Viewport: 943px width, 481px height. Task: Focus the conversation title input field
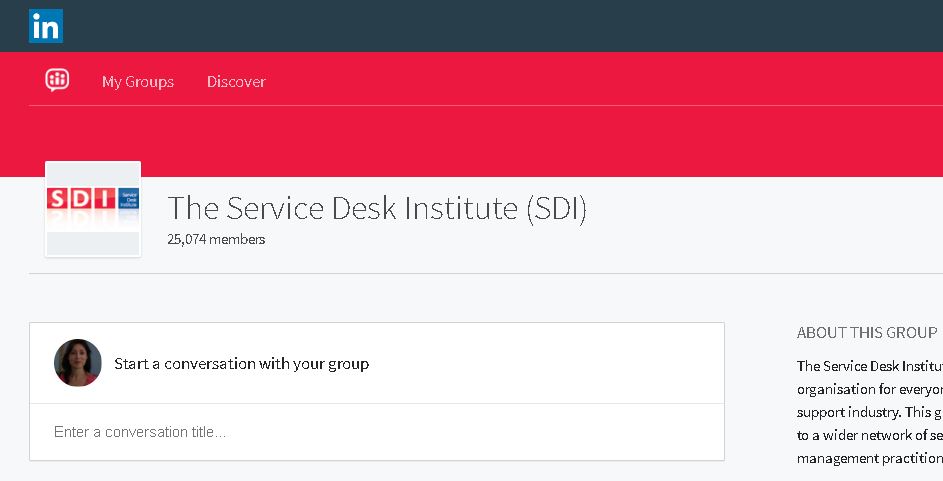(377, 432)
